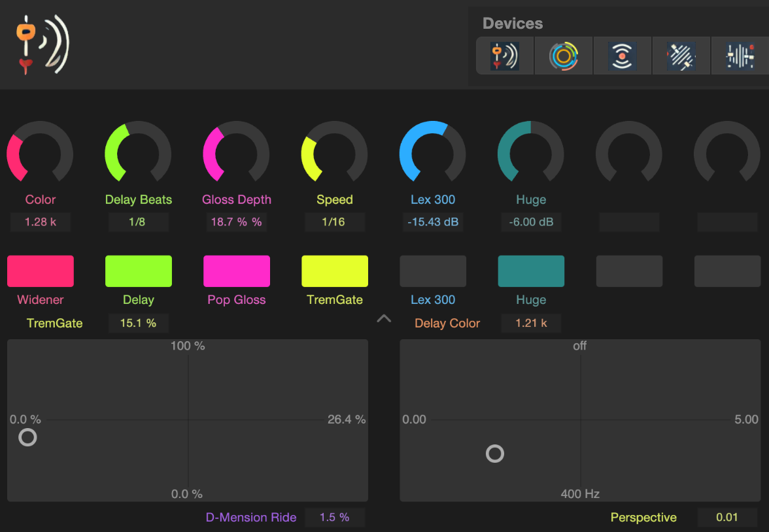Click the 5.00 label on right pad
The image size is (769, 532).
click(x=747, y=419)
